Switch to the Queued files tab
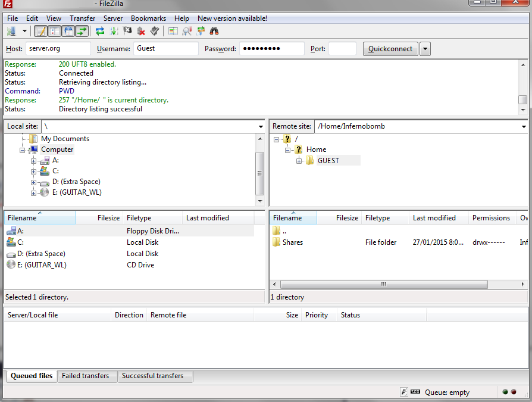This screenshot has width=532, height=402. coord(32,376)
